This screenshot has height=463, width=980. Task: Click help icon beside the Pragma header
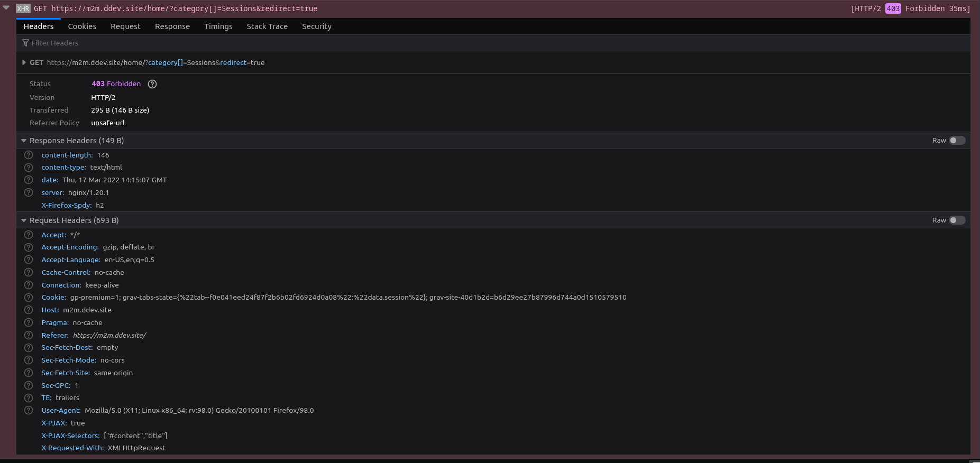[x=29, y=322]
